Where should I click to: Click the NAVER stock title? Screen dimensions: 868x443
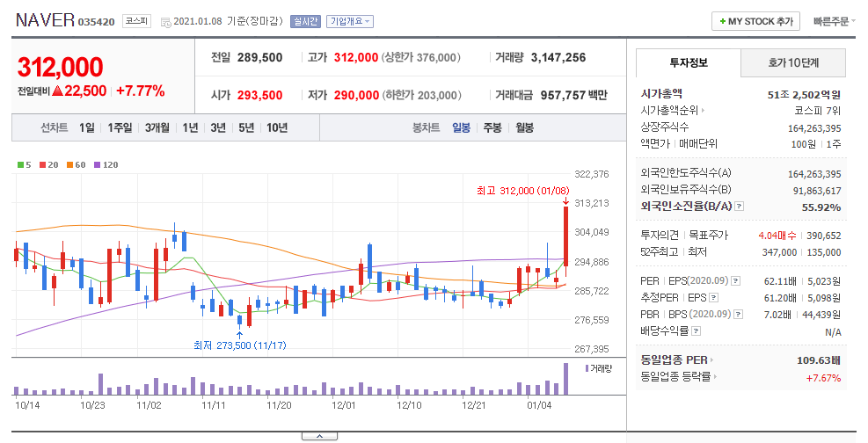45,20
